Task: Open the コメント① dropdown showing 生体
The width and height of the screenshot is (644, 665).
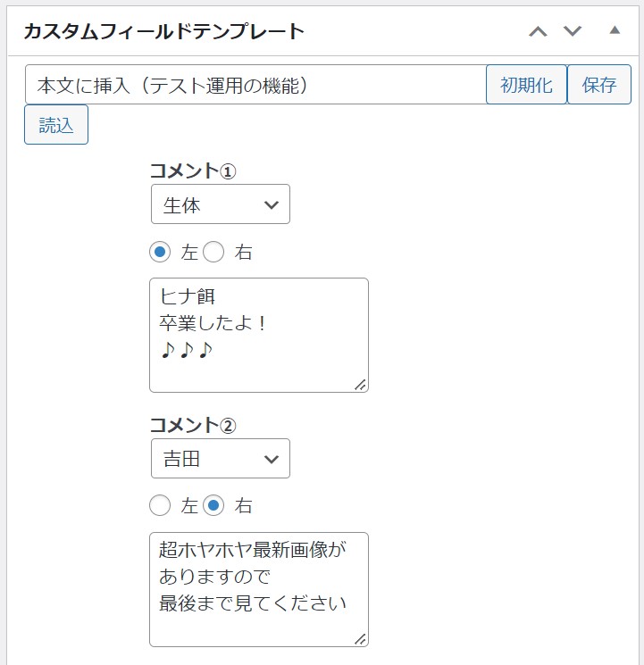Action: point(221,204)
